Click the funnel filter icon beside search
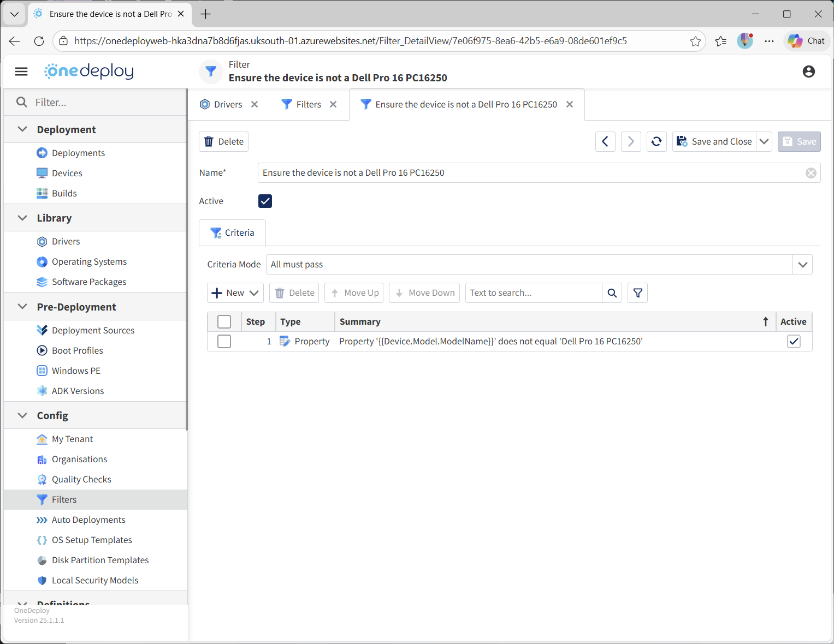 point(637,293)
